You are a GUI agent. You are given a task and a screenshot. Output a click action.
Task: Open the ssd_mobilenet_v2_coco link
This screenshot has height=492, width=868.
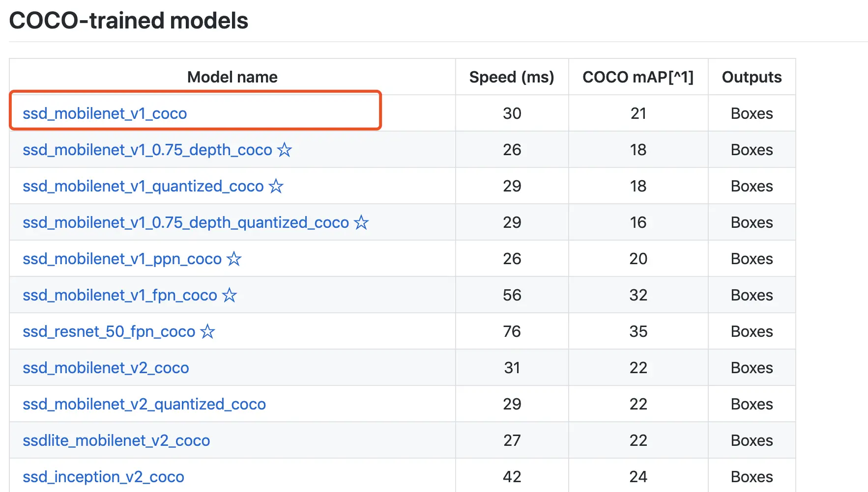click(x=106, y=368)
